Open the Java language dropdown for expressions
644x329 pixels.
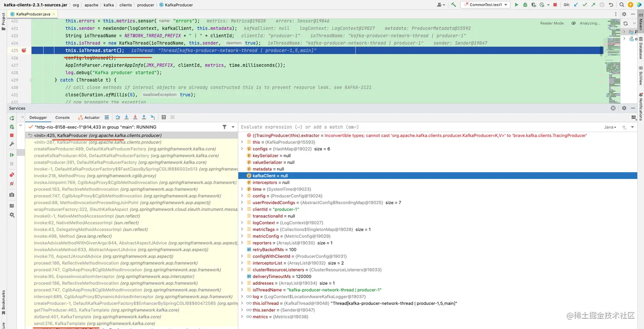tap(610, 127)
